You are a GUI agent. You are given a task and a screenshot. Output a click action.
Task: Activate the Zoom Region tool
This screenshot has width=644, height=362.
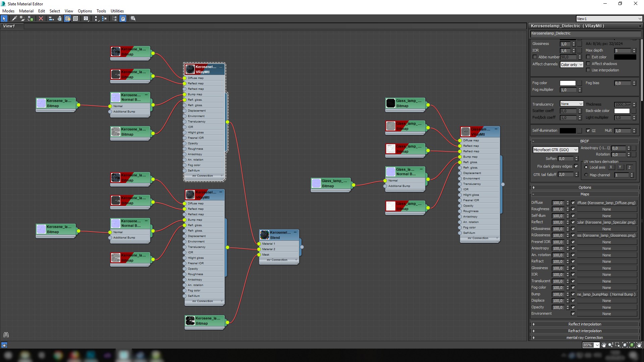click(x=618, y=345)
